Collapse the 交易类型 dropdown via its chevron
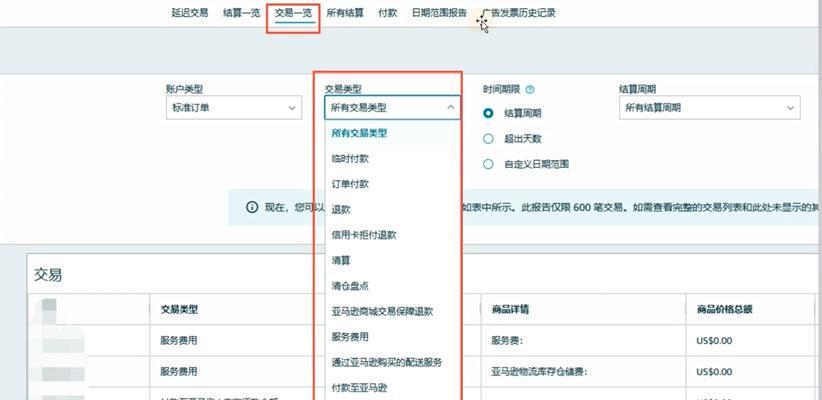The image size is (822, 400). click(x=450, y=108)
